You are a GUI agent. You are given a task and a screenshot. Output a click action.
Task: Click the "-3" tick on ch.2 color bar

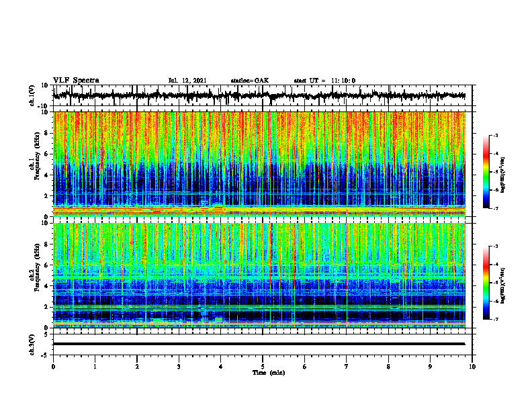click(496, 246)
